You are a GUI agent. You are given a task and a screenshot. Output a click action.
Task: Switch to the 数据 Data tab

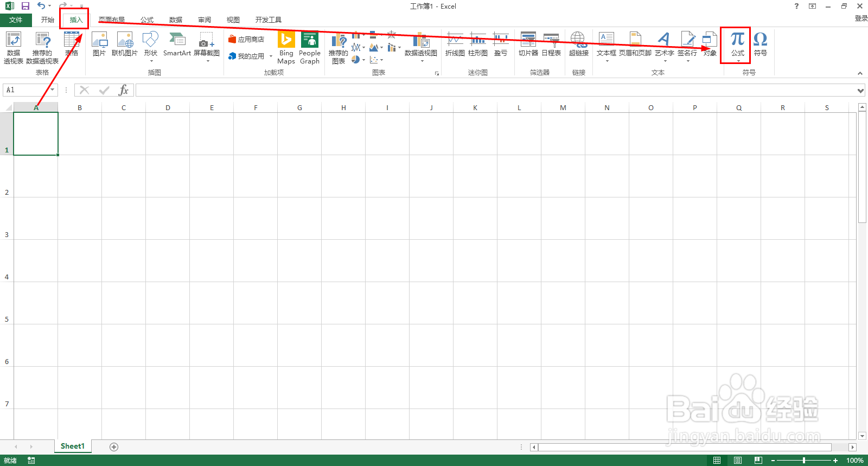pos(176,20)
